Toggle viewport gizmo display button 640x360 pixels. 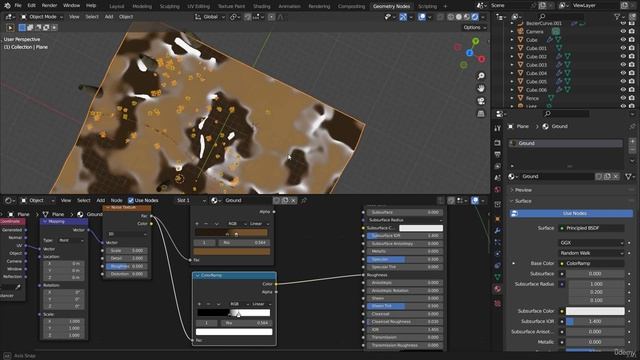tap(403, 17)
